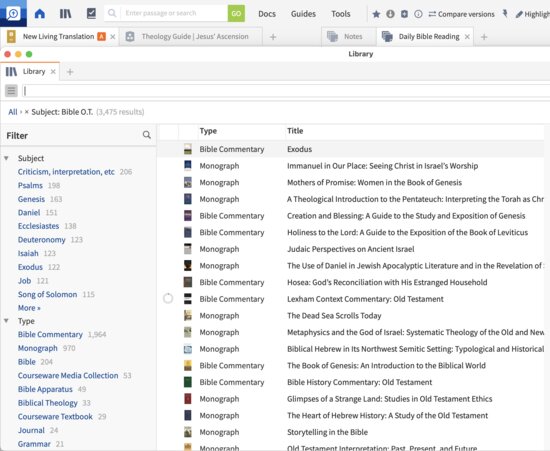Switch to Daily Bible Reading tab
The image size is (550, 451).
pyautogui.click(x=429, y=36)
